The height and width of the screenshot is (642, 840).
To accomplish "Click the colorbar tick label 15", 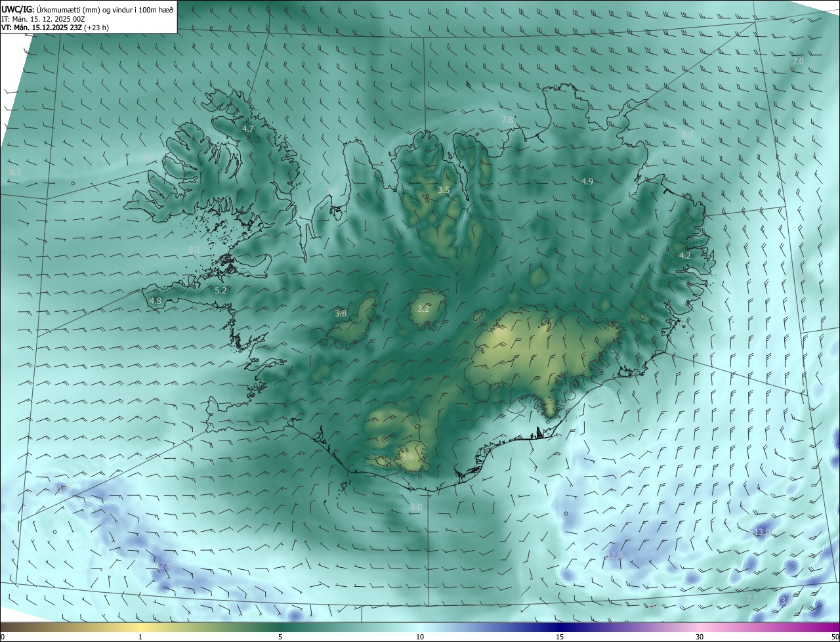I will (560, 637).
